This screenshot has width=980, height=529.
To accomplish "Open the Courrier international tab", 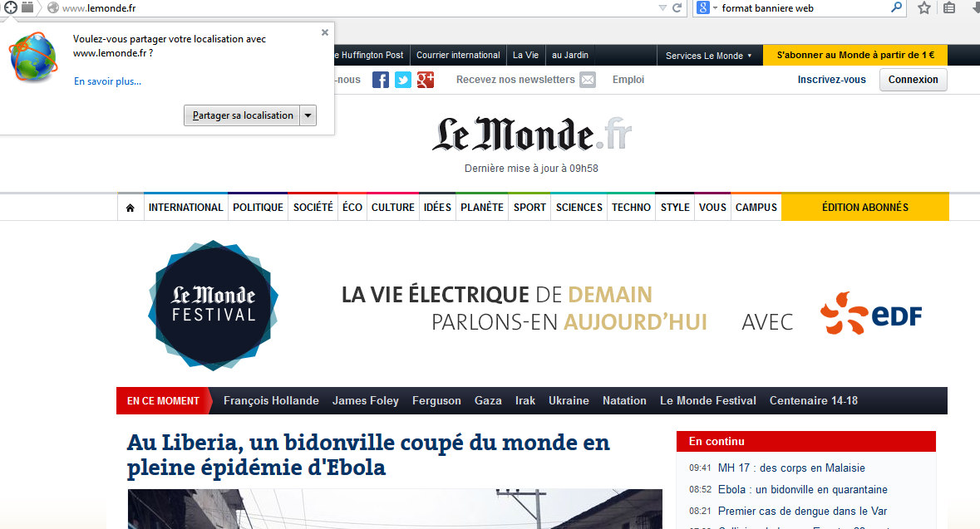I will tap(458, 55).
